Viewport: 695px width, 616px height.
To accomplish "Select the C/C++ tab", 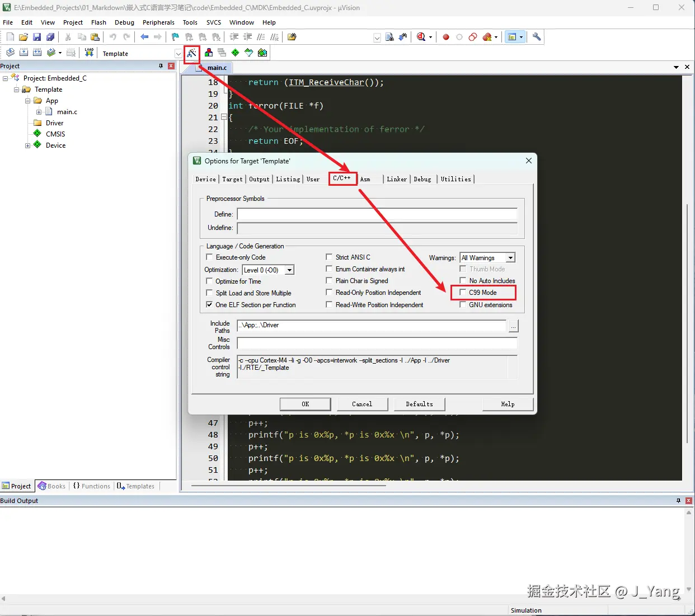I will click(342, 178).
